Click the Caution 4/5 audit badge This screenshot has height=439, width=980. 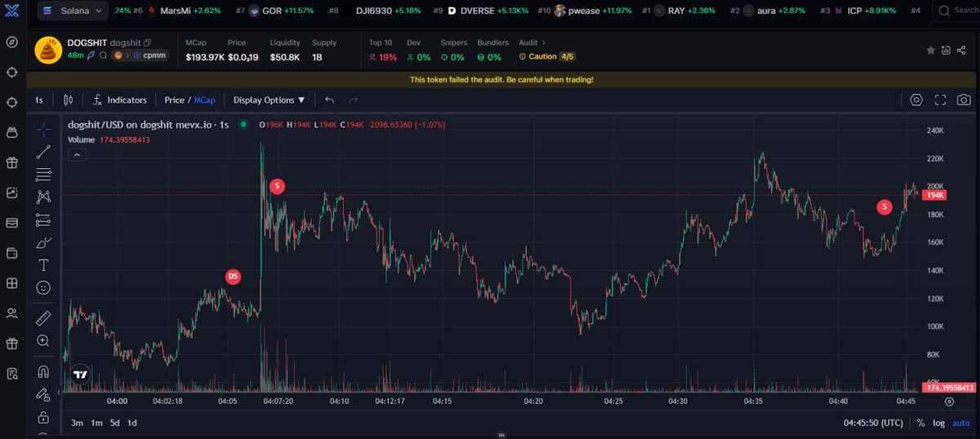tap(546, 56)
